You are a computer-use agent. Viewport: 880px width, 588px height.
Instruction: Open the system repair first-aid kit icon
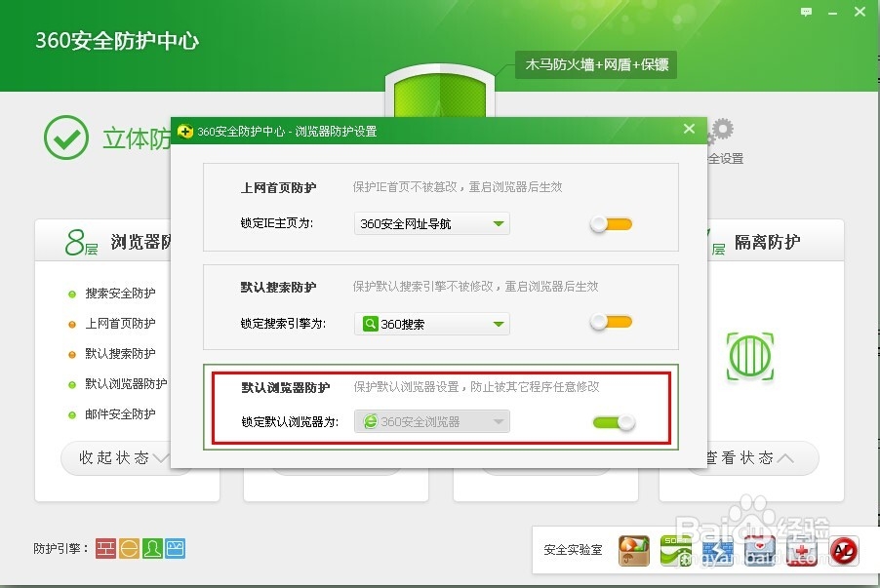802,549
